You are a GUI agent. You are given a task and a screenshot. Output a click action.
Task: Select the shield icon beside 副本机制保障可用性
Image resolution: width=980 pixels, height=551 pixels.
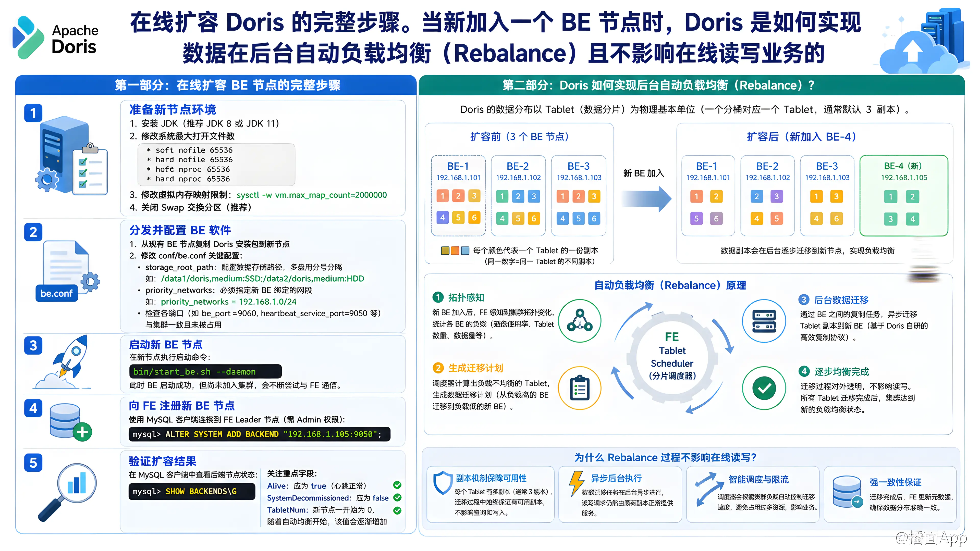[x=443, y=483]
